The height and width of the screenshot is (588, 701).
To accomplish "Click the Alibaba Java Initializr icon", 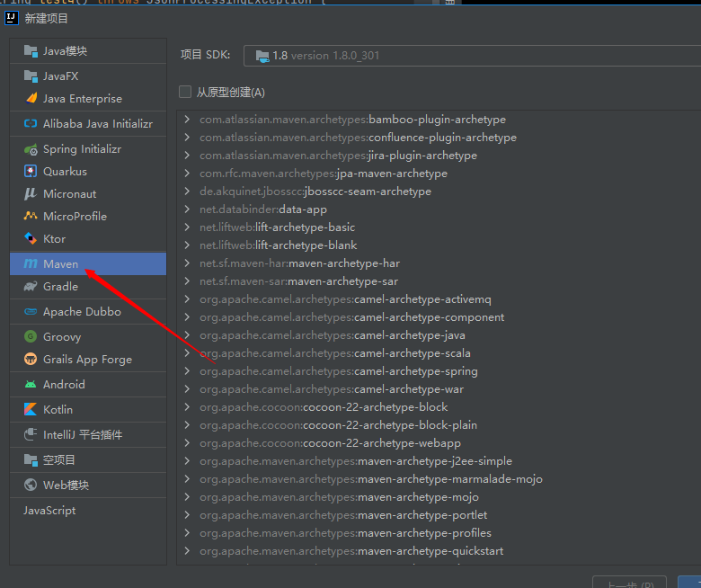I will [31, 123].
